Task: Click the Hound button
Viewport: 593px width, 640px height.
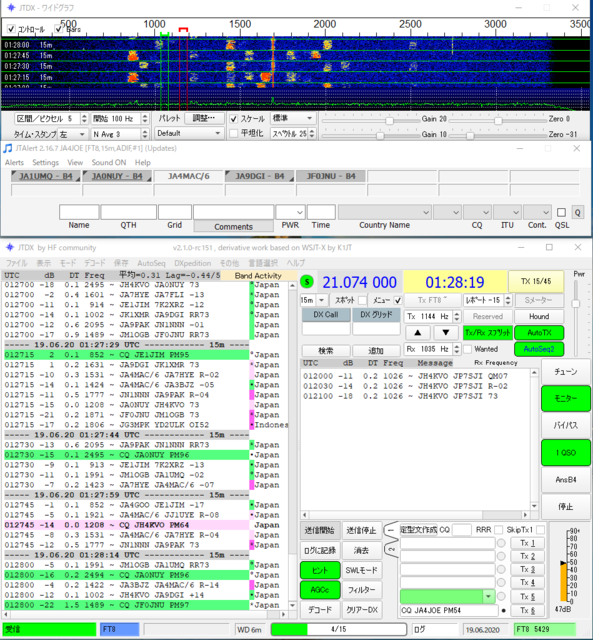Action: [539, 316]
